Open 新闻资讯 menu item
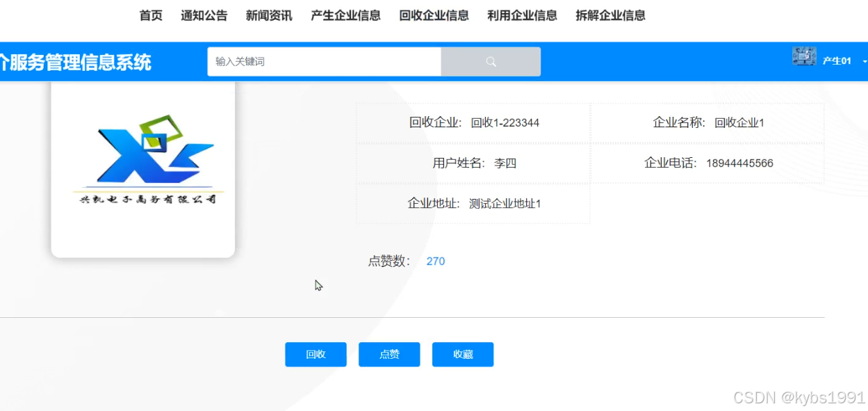Viewport: 868px width, 411px height. [x=269, y=15]
